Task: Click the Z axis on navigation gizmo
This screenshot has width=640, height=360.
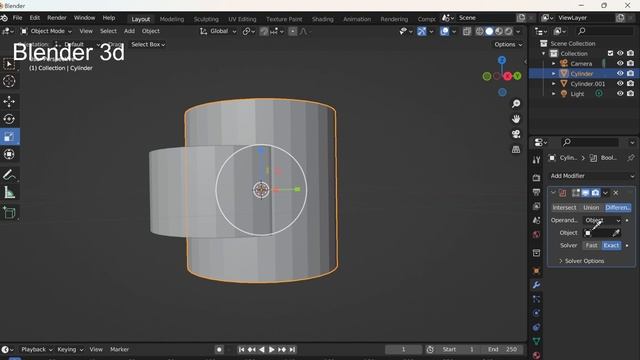Action: coord(502,60)
